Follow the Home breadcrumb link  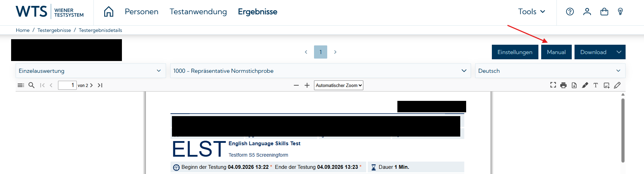(23, 30)
